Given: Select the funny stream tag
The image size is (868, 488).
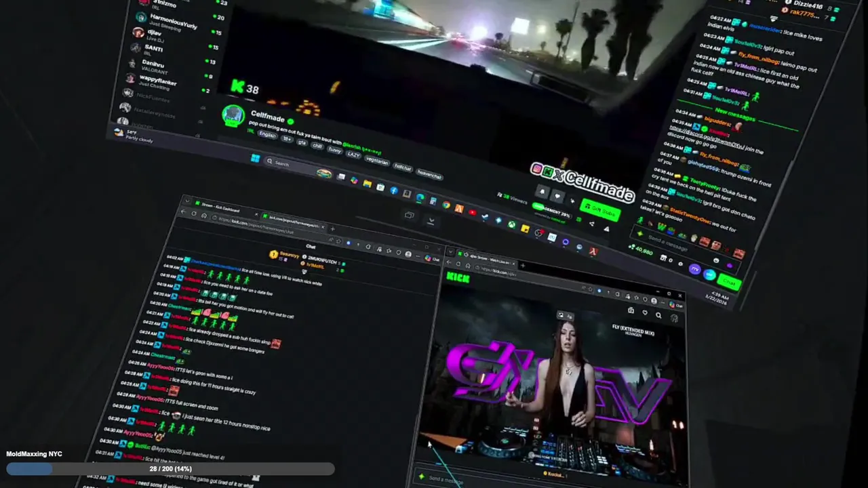Looking at the screenshot, I should point(335,150).
